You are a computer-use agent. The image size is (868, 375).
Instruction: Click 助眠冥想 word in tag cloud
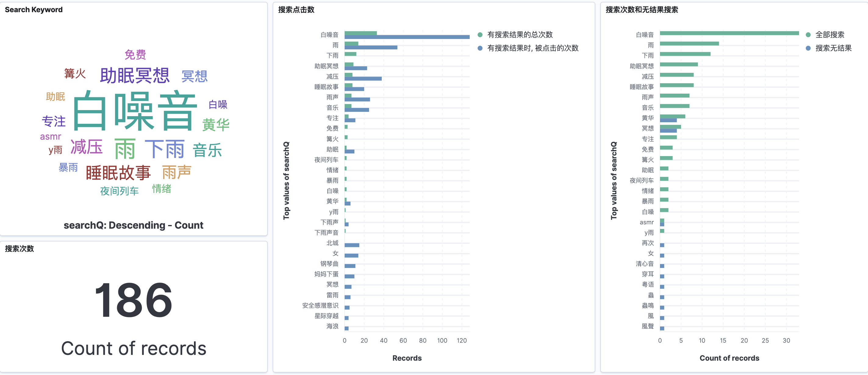[x=135, y=75]
